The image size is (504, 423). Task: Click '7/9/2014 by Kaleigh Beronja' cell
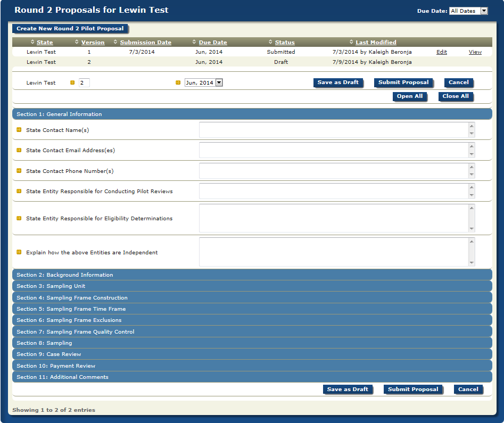pyautogui.click(x=372, y=62)
